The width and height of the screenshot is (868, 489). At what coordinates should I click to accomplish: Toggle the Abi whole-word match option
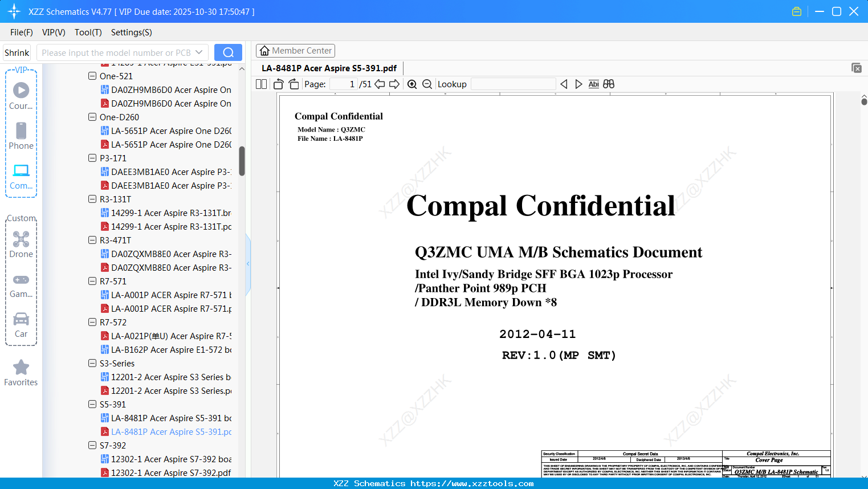[594, 84]
